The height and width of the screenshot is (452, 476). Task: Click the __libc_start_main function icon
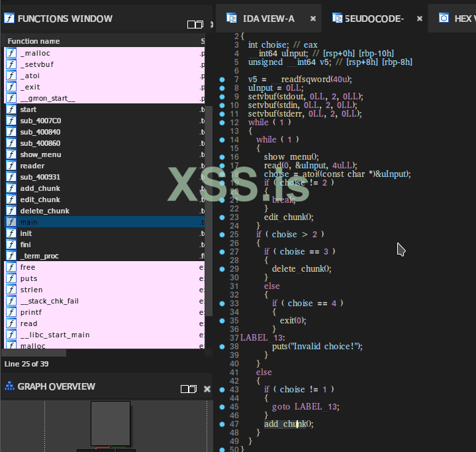click(11, 335)
